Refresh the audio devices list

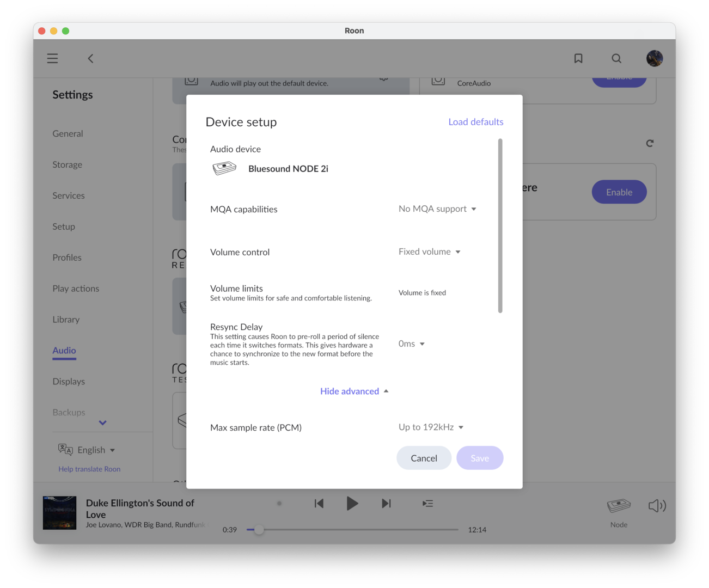tap(650, 143)
